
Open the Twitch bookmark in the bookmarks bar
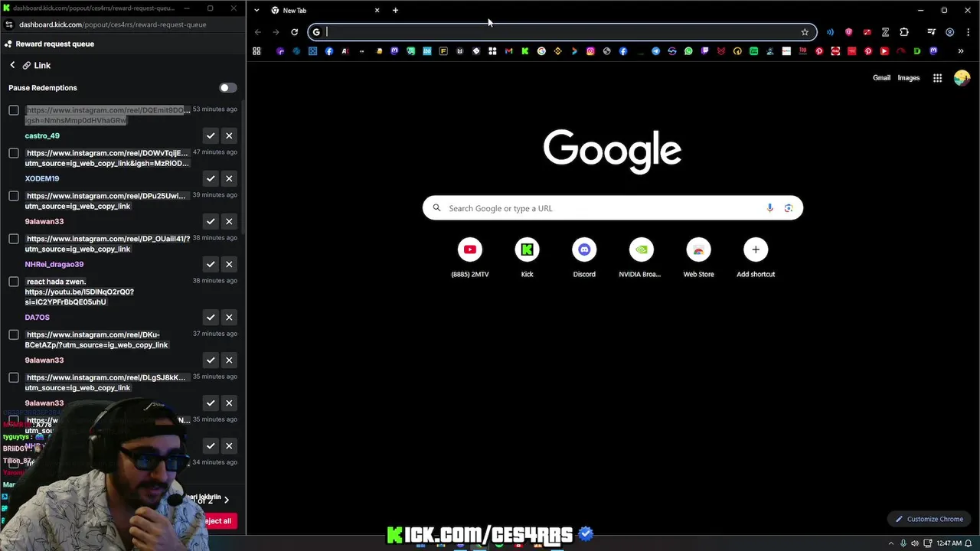705,51
